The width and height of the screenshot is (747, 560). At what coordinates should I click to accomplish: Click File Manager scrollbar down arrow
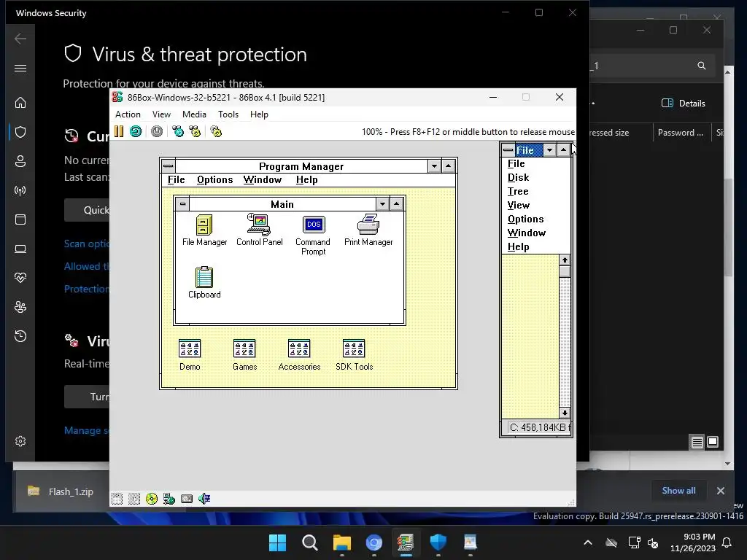565,413
